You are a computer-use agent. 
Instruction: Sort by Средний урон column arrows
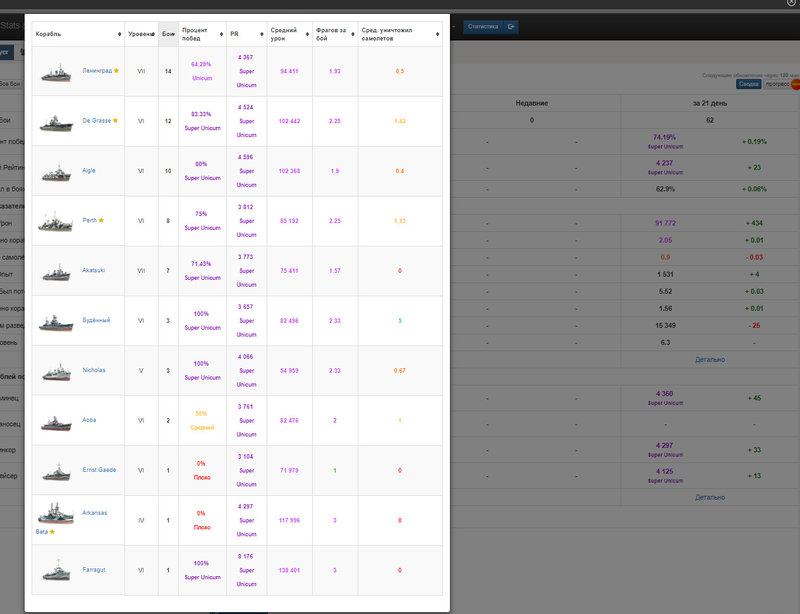click(307, 34)
